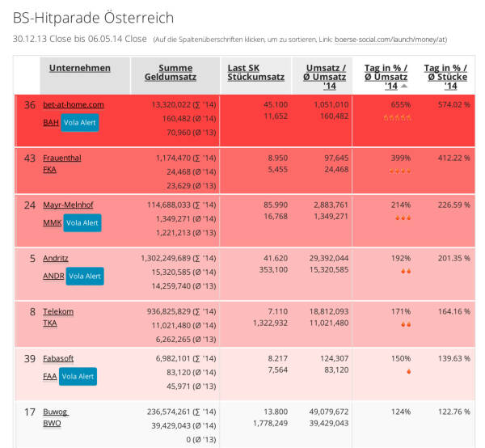This screenshot has height=448, width=485.
Task: Click the sort arrow beside Ø Umsatz '14
Action: (403, 86)
